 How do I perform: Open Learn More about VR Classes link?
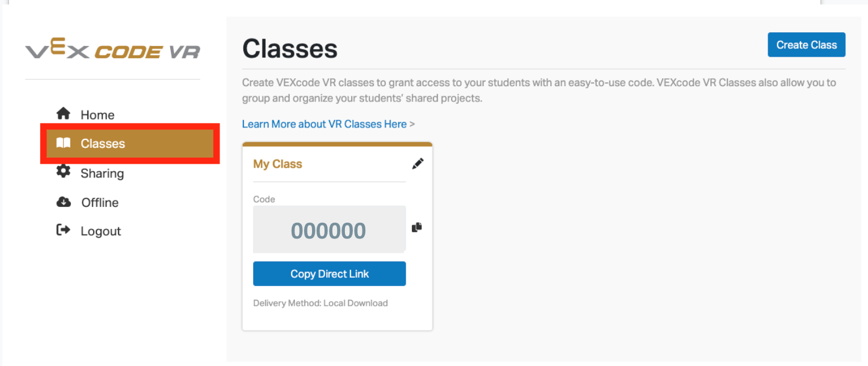[325, 124]
